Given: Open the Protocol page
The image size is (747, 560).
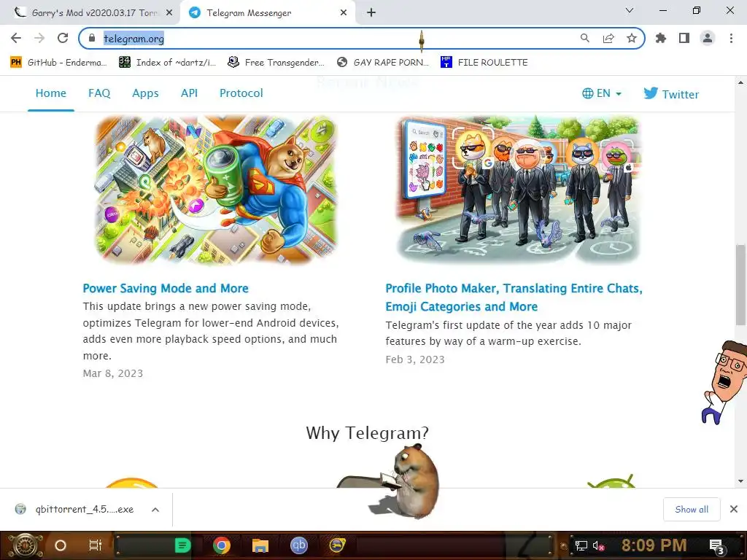Looking at the screenshot, I should pyautogui.click(x=241, y=93).
